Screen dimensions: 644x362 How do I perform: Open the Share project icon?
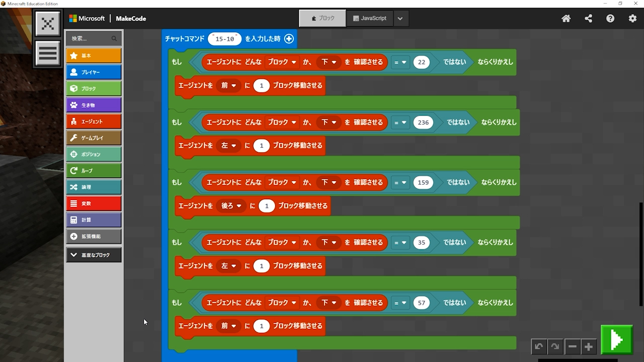(x=588, y=19)
